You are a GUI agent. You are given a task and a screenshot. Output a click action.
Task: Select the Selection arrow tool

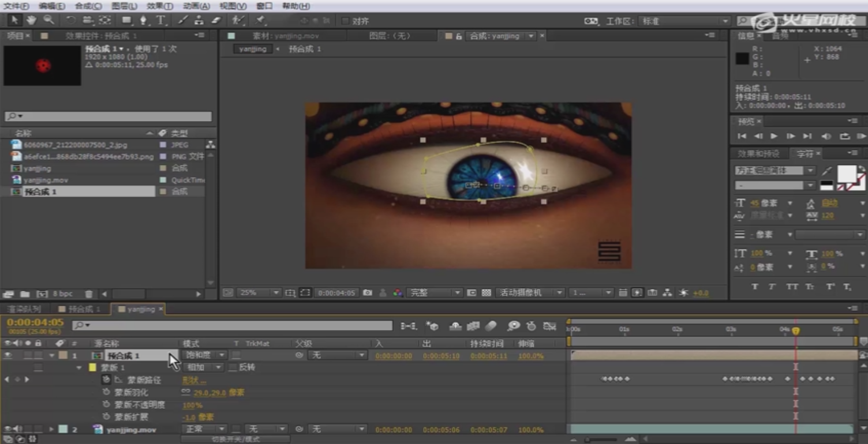(x=14, y=20)
